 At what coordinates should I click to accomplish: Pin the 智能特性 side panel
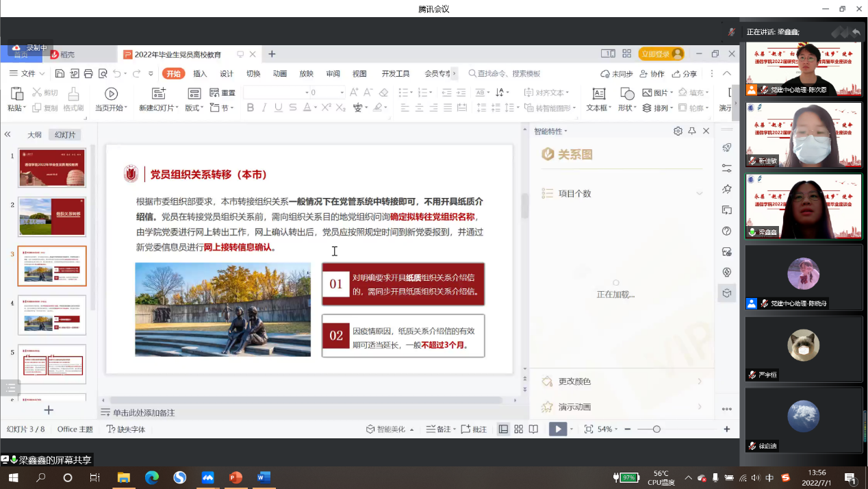pos(692,131)
